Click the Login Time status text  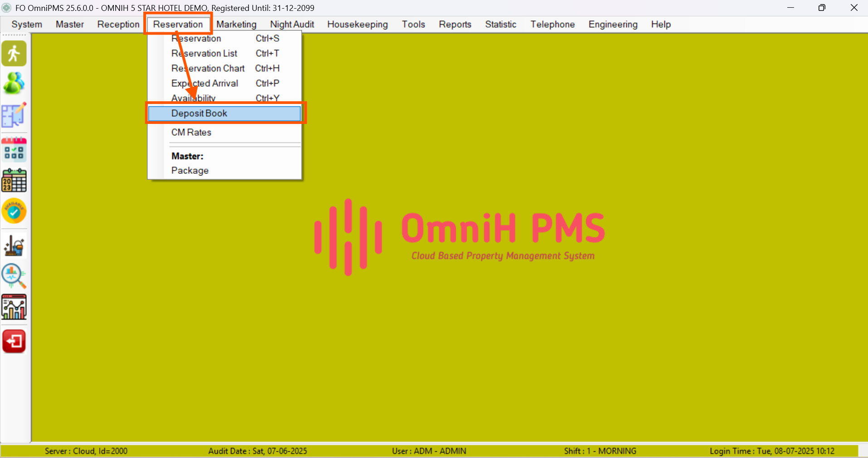772,451
